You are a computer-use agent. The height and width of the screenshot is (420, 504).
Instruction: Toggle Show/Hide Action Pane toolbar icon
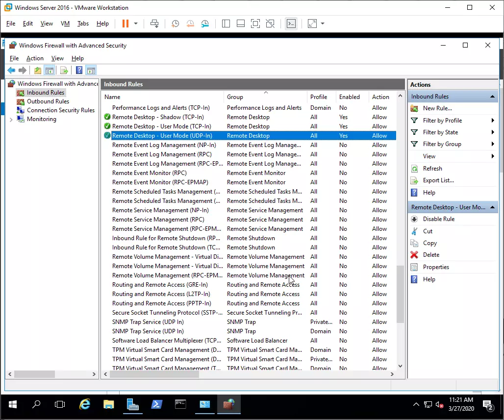(91, 70)
